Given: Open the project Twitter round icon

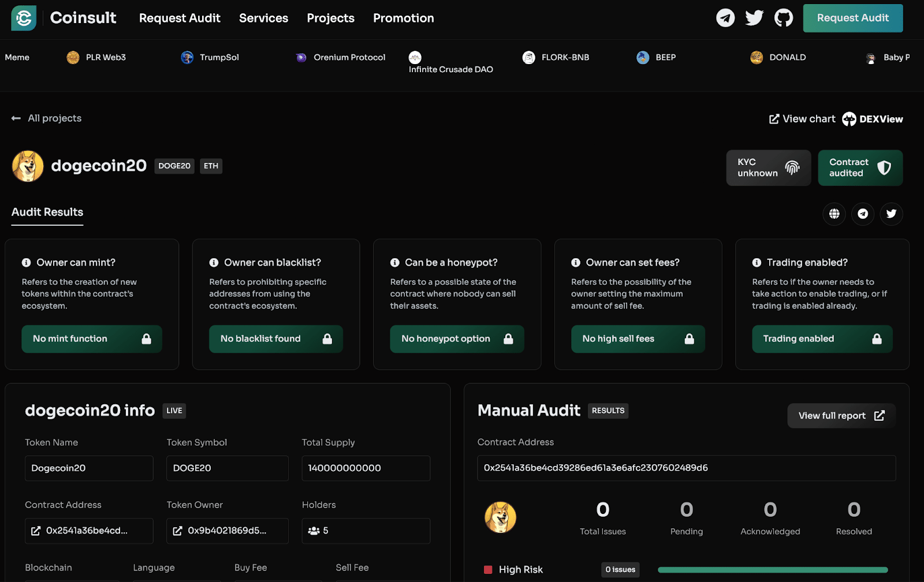Looking at the screenshot, I should [x=892, y=214].
